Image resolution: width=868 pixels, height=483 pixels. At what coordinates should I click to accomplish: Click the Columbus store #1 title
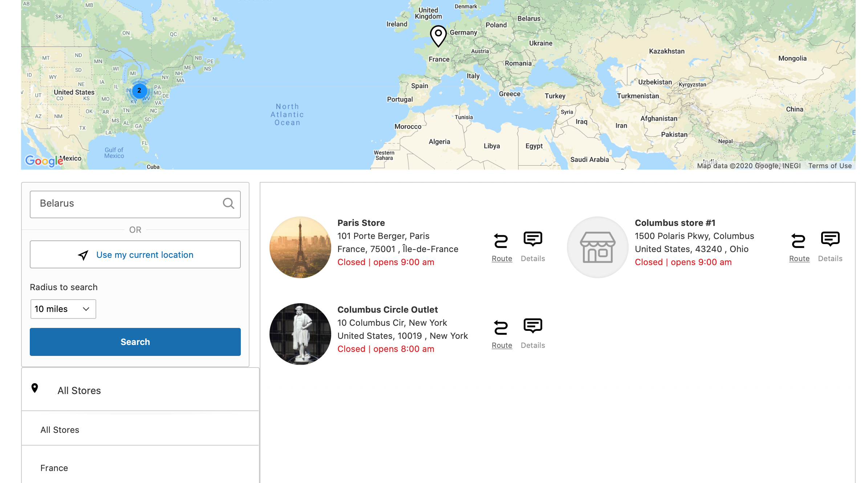(x=675, y=223)
